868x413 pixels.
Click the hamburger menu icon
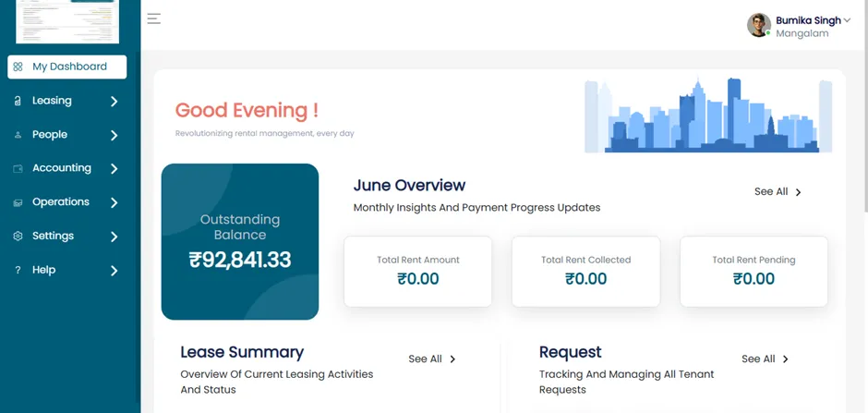(x=154, y=18)
